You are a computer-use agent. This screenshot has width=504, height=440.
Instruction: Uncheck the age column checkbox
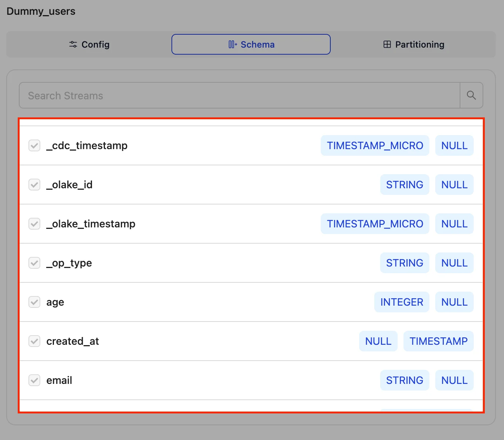coord(34,302)
